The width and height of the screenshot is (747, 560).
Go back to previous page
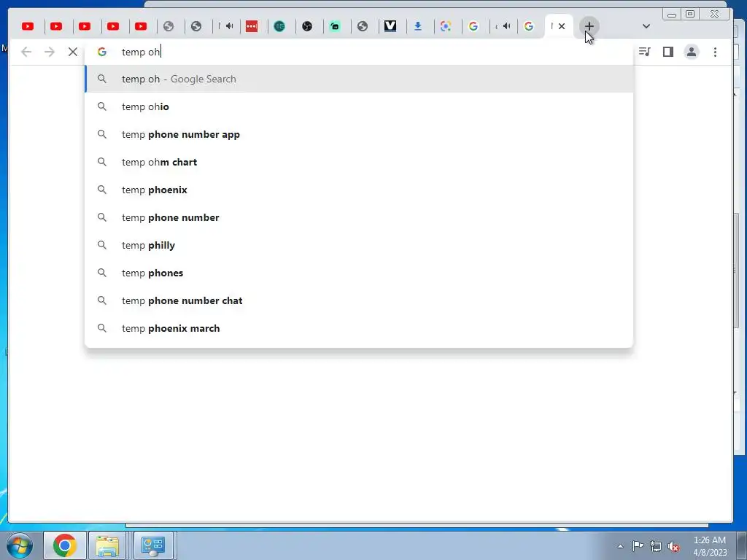[26, 52]
